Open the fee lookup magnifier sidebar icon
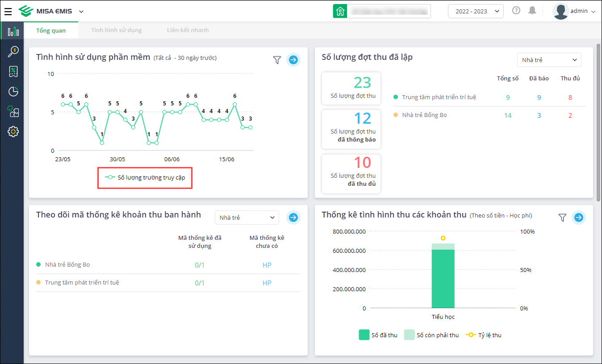Viewport: 602px width, 364px height. [x=13, y=52]
